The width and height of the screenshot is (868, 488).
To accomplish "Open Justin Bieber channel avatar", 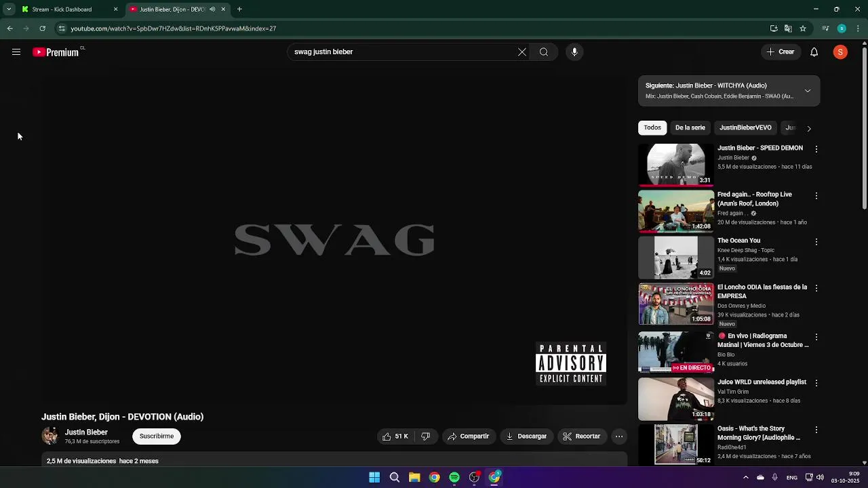I will [x=50, y=436].
